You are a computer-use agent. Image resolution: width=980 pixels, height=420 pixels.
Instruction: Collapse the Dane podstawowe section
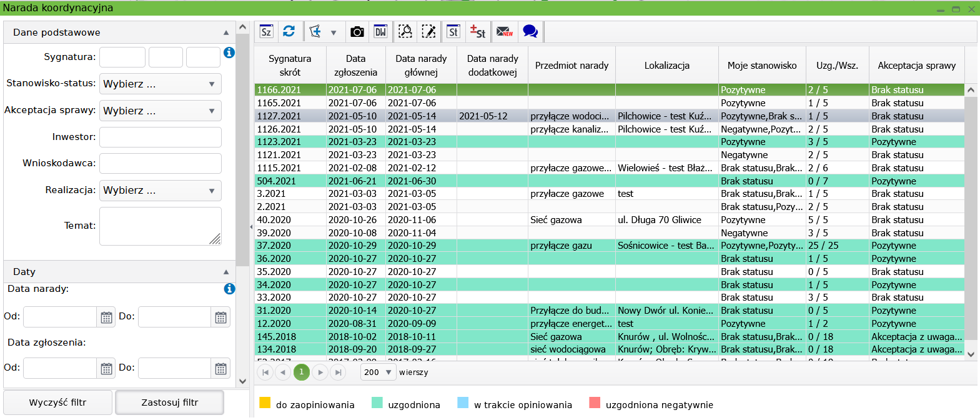point(225,32)
